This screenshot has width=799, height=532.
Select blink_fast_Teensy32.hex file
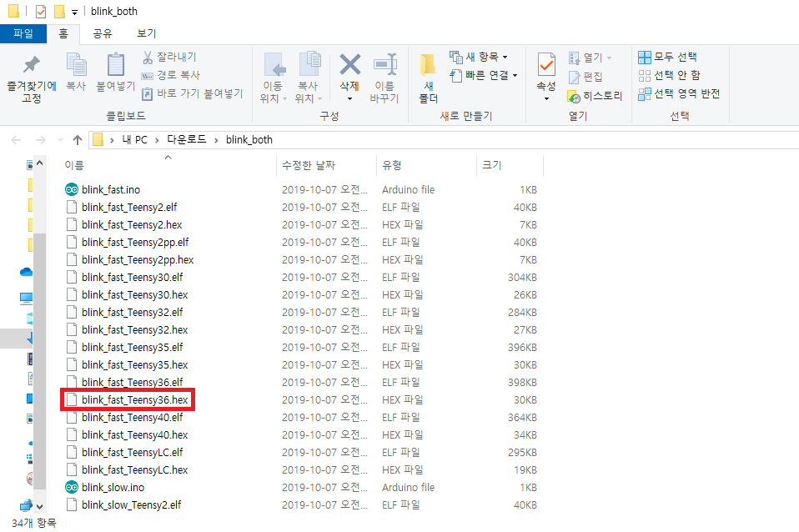point(134,329)
